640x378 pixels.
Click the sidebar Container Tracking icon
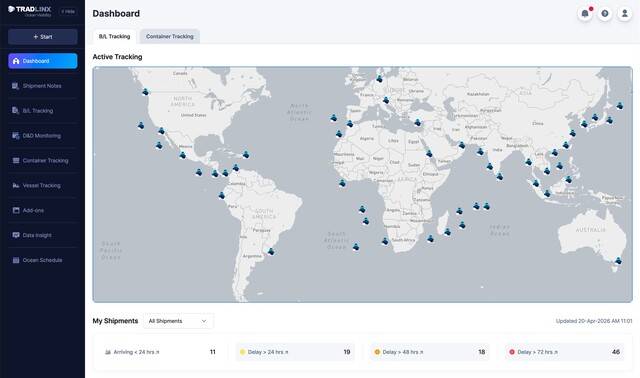[x=16, y=160]
